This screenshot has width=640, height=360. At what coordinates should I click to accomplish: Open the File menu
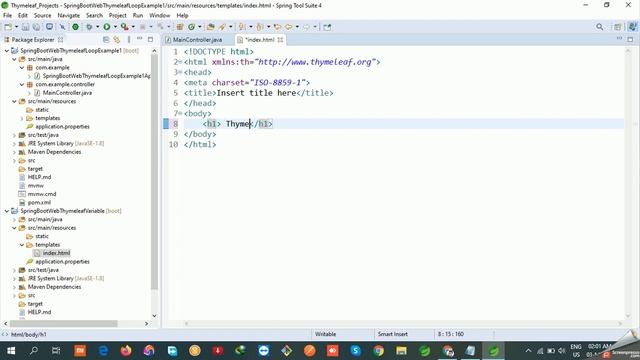(7, 15)
